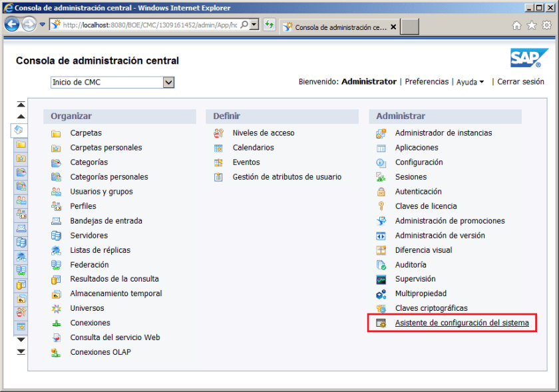Image resolution: width=559 pixels, height=392 pixels.
Task: Open Asistente de configuración del sistema
Action: click(x=462, y=323)
